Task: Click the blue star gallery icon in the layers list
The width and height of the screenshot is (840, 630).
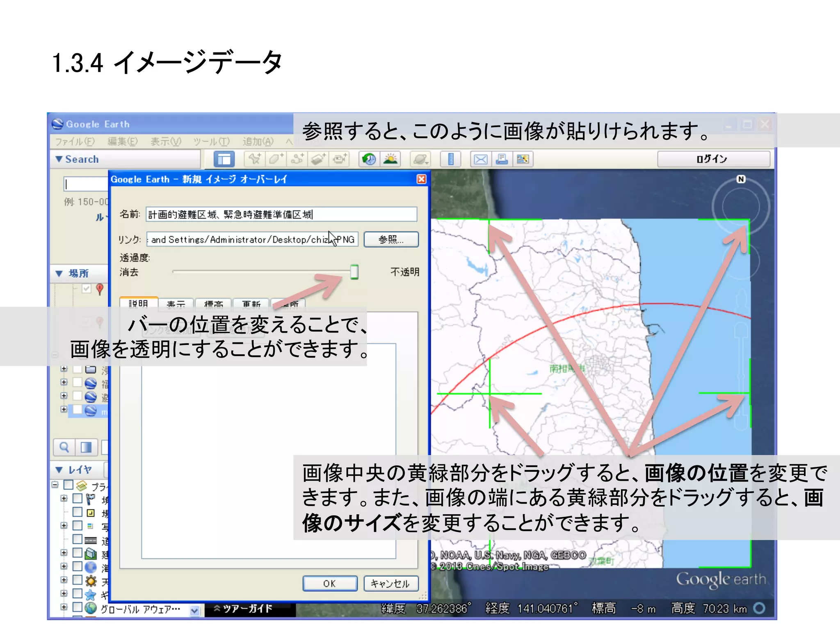Action: click(91, 594)
